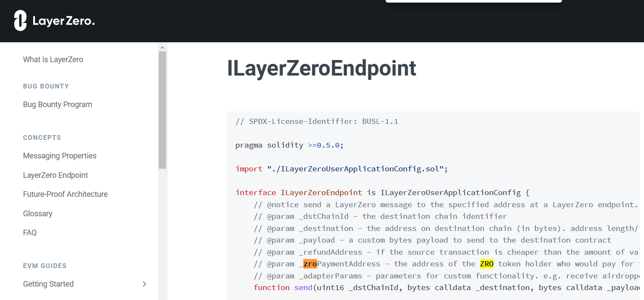Expand the Getting Started chevron arrow
This screenshot has height=300, width=644.
point(145,284)
